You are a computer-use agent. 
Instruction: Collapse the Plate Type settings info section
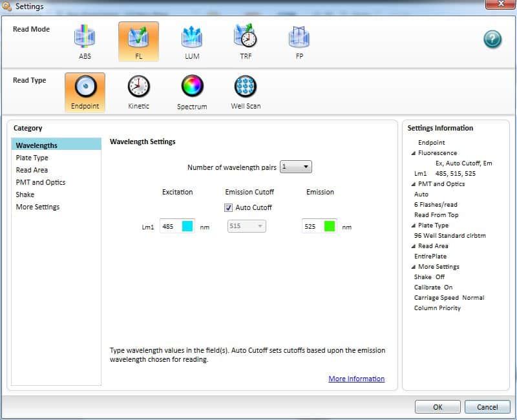click(413, 226)
